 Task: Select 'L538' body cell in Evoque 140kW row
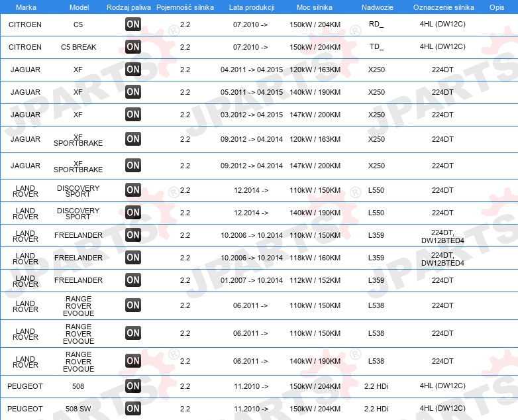[x=376, y=361]
